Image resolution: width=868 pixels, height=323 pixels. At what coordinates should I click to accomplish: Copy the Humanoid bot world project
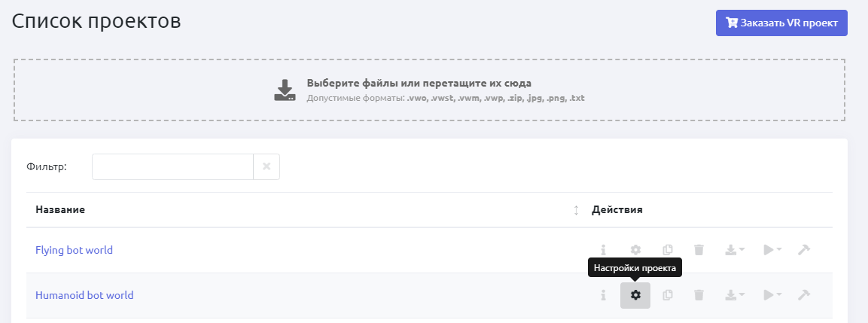[667, 295]
